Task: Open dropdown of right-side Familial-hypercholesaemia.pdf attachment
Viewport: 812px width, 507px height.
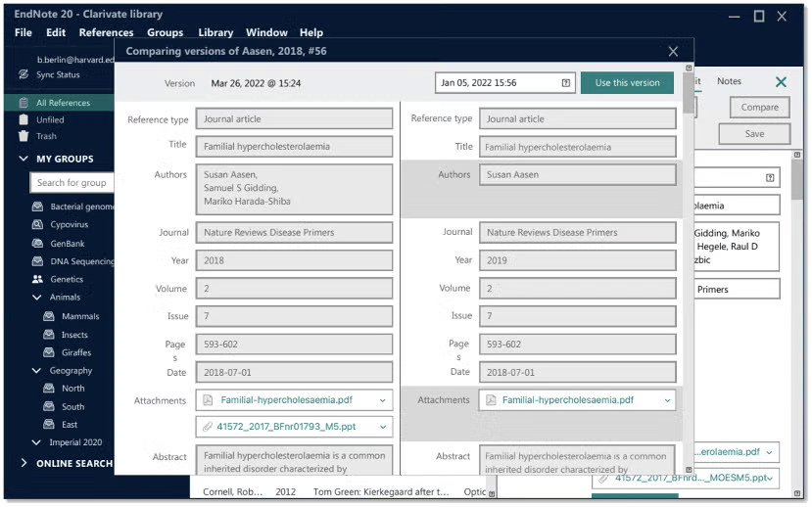Action: [x=667, y=400]
